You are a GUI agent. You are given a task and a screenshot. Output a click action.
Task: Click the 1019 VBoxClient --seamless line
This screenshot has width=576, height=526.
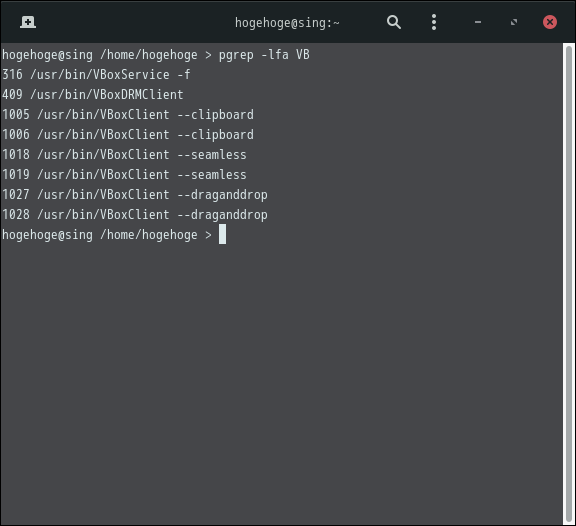tap(124, 175)
